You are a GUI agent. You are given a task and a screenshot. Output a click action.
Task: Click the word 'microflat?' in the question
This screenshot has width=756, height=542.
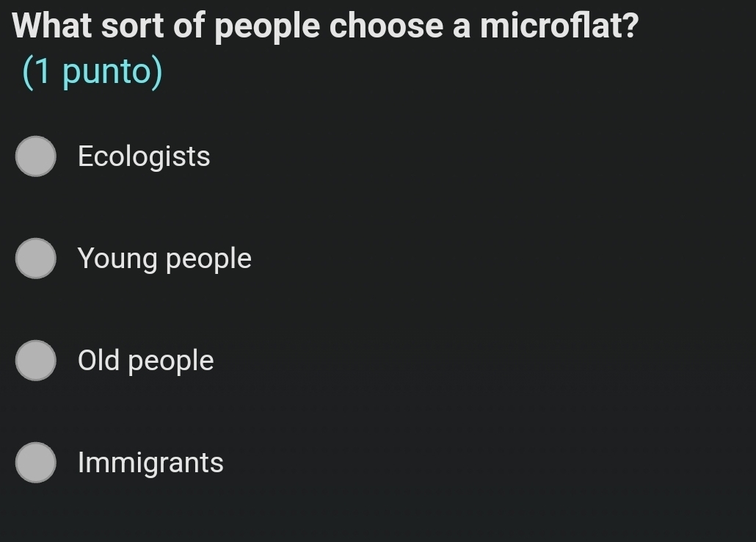559,26
